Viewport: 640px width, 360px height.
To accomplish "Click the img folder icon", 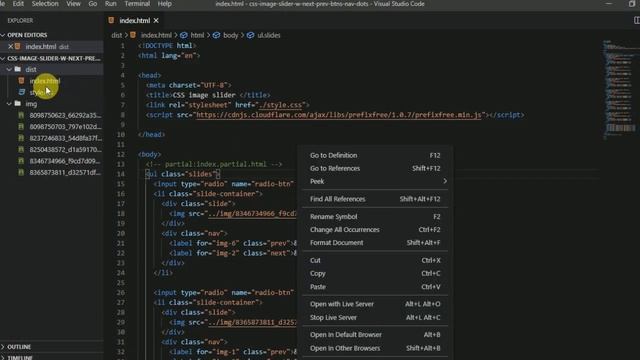I will (18, 103).
